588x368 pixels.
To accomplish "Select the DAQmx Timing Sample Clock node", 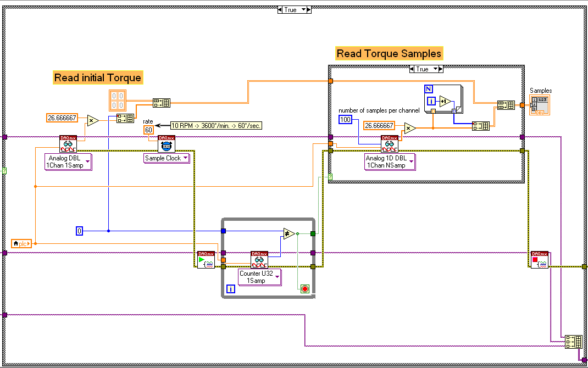I will click(x=166, y=144).
